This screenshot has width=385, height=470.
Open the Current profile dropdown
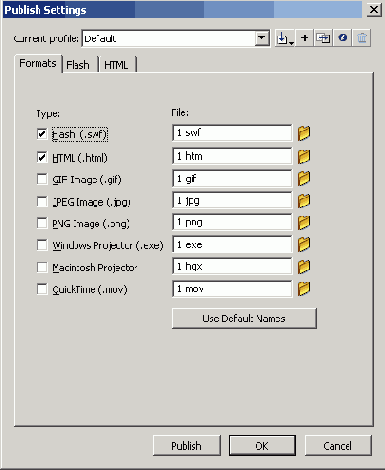click(262, 38)
